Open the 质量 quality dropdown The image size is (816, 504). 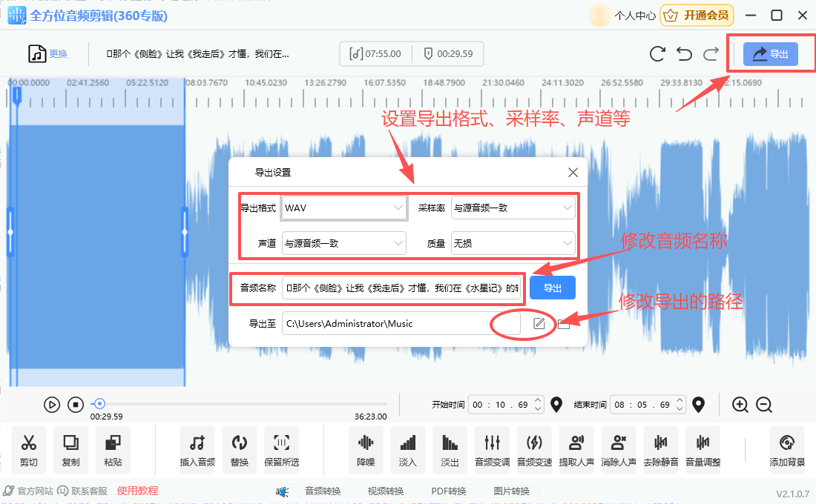pos(513,243)
